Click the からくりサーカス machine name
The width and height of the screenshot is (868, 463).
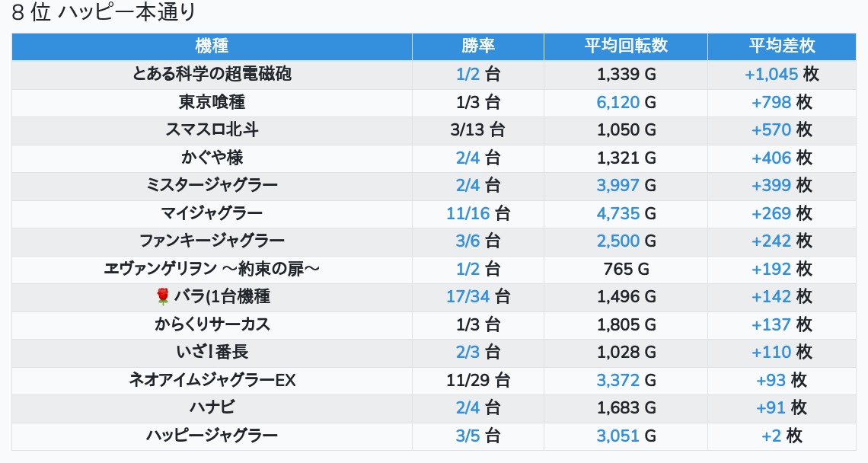tap(212, 324)
